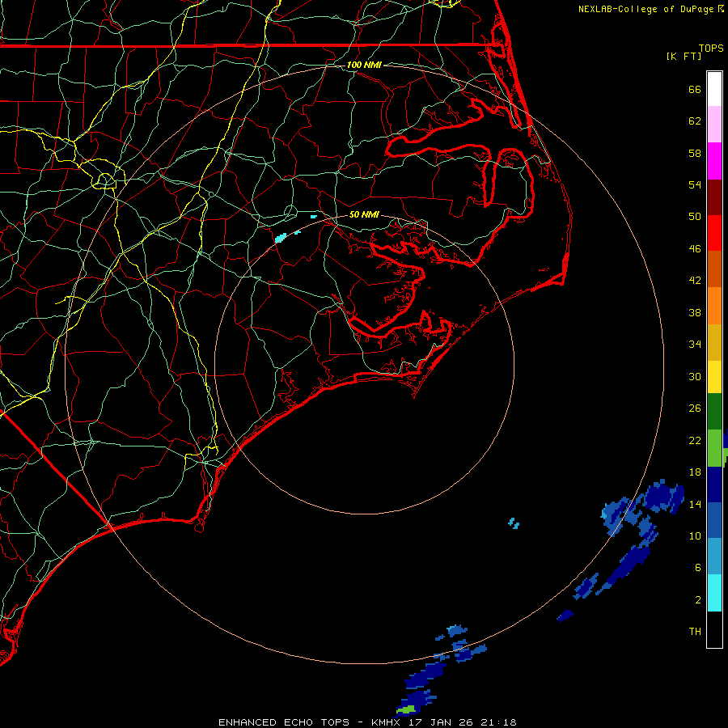Click the 18 value on the legend
The width and height of the screenshot is (728, 728).
coord(695,472)
